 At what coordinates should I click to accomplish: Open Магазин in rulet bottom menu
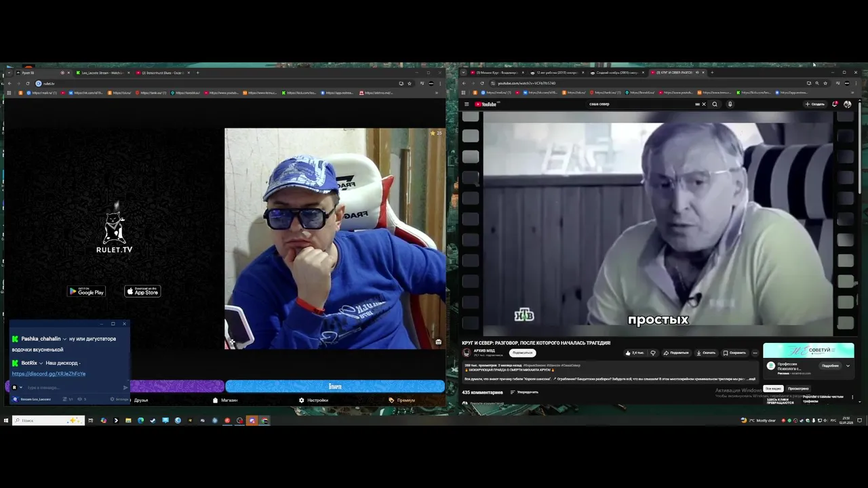(x=225, y=400)
